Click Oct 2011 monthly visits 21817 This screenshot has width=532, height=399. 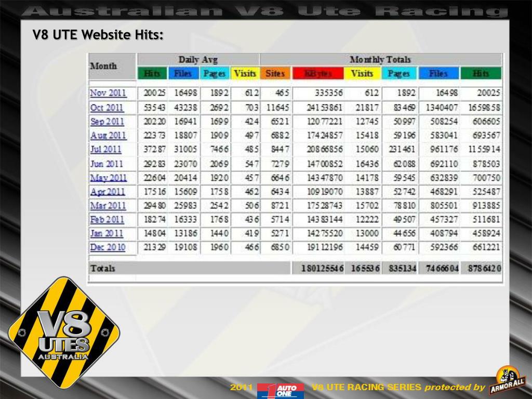point(367,108)
